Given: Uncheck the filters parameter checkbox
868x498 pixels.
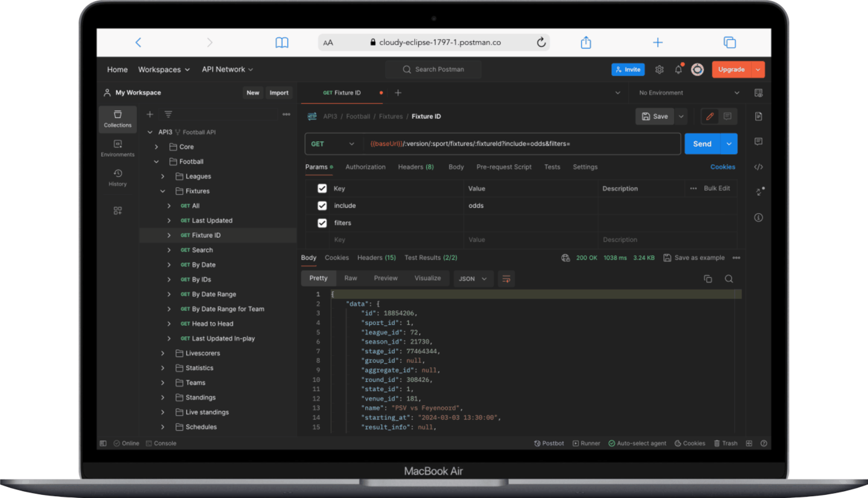Looking at the screenshot, I should pyautogui.click(x=322, y=223).
